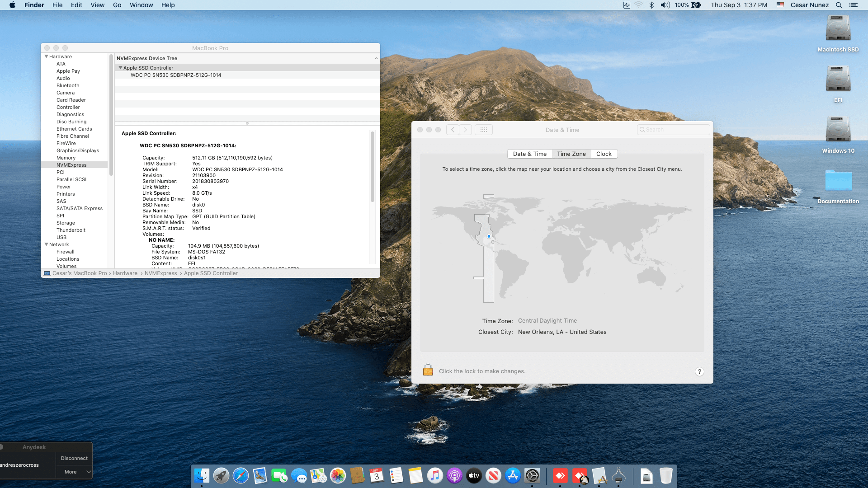
Task: Open Photos from the Dock
Action: 338,475
